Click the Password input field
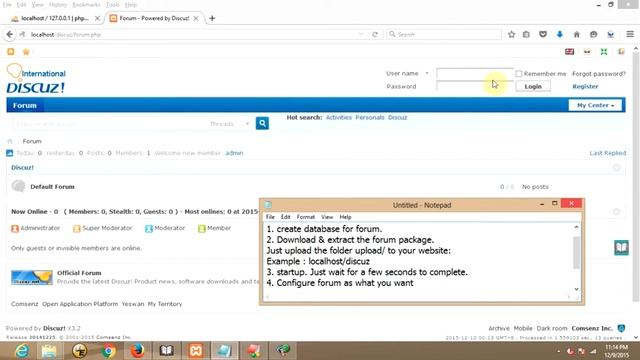This screenshot has height=360, width=640. (475, 86)
